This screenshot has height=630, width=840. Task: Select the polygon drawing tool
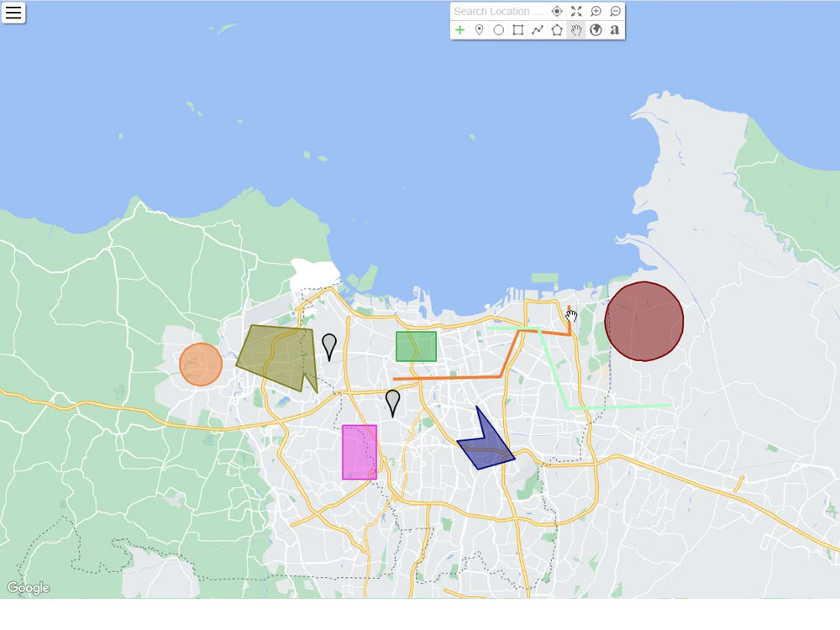click(x=557, y=30)
